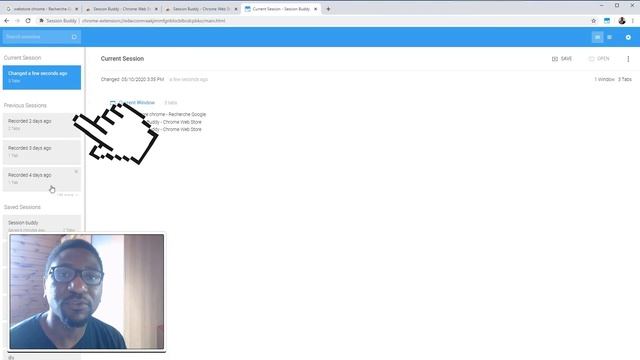Close the second browser tab

tap(156, 9)
